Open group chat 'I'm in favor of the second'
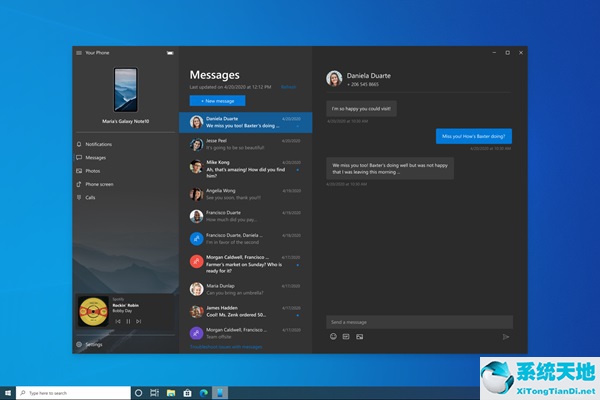 pos(246,238)
